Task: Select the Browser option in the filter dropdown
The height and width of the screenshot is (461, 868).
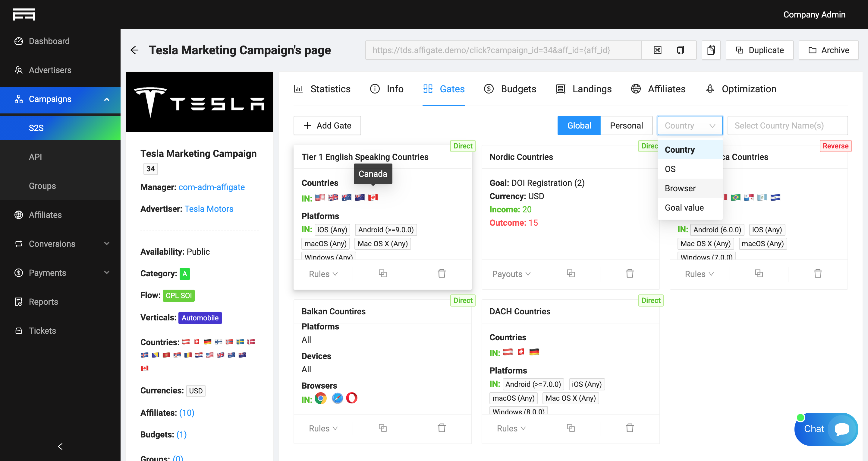Action: coord(680,188)
